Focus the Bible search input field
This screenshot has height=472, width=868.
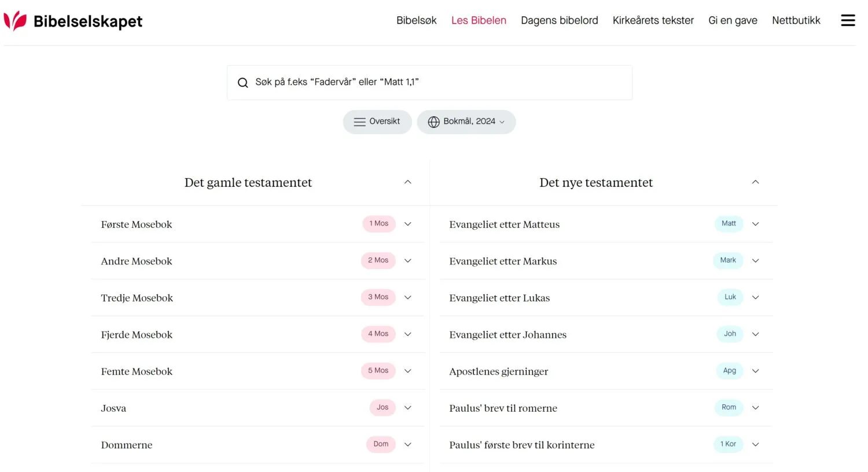click(429, 83)
